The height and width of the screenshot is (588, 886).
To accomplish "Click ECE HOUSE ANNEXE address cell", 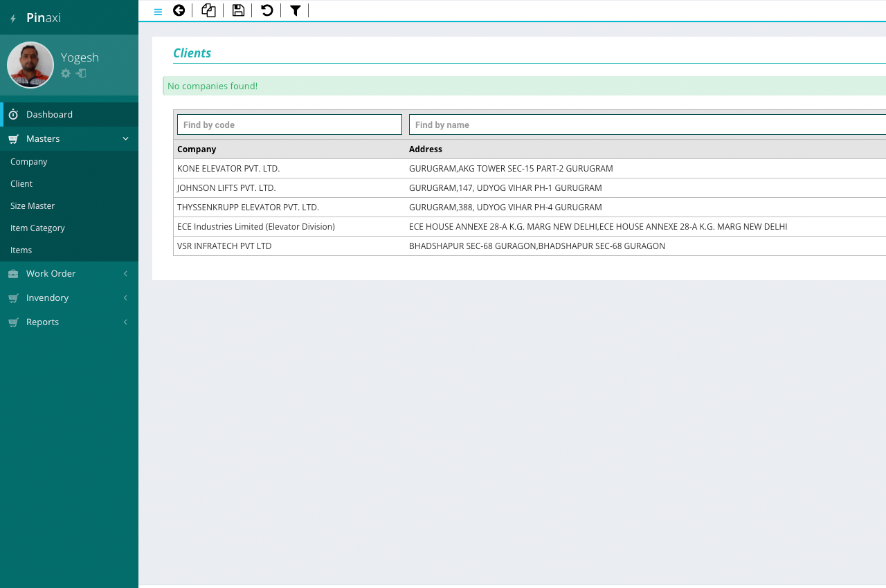I will click(x=598, y=227).
